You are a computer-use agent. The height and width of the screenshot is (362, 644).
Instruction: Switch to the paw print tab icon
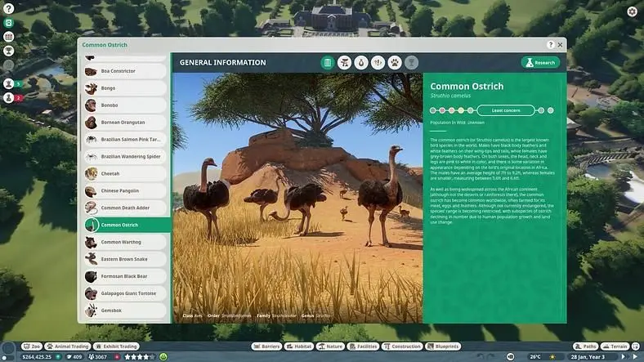[x=395, y=63]
